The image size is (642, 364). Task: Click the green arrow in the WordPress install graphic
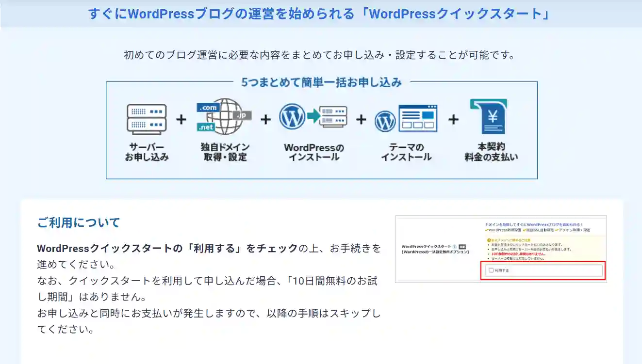(315, 117)
